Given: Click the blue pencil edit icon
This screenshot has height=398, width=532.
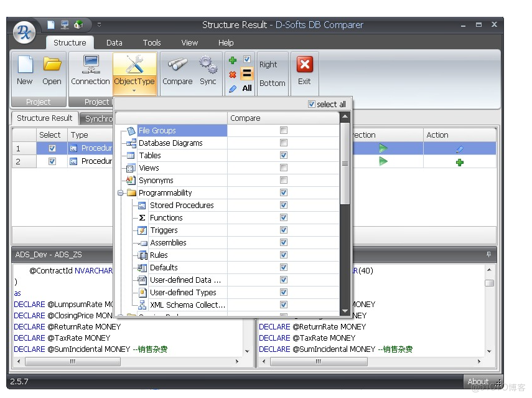Looking at the screenshot, I should [x=232, y=88].
